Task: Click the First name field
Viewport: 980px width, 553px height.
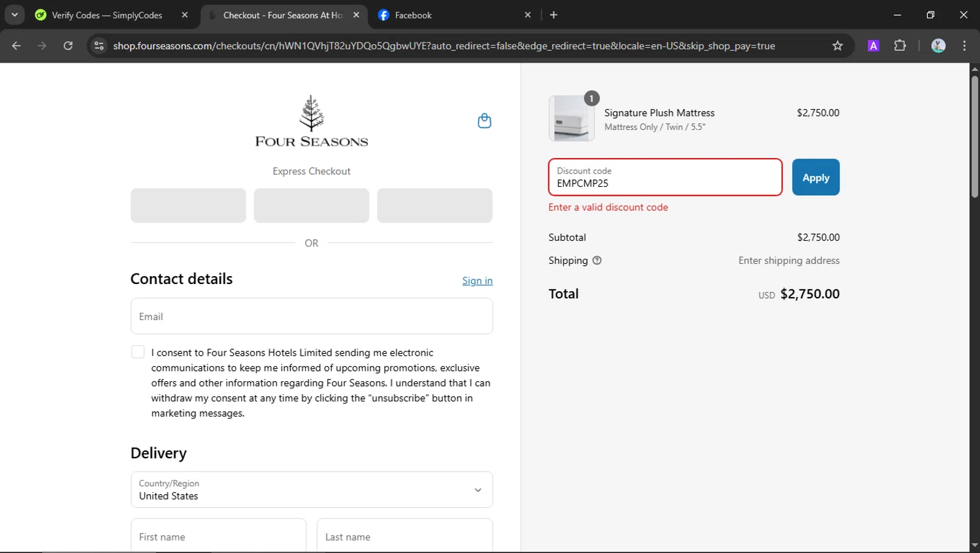Action: tap(218, 535)
